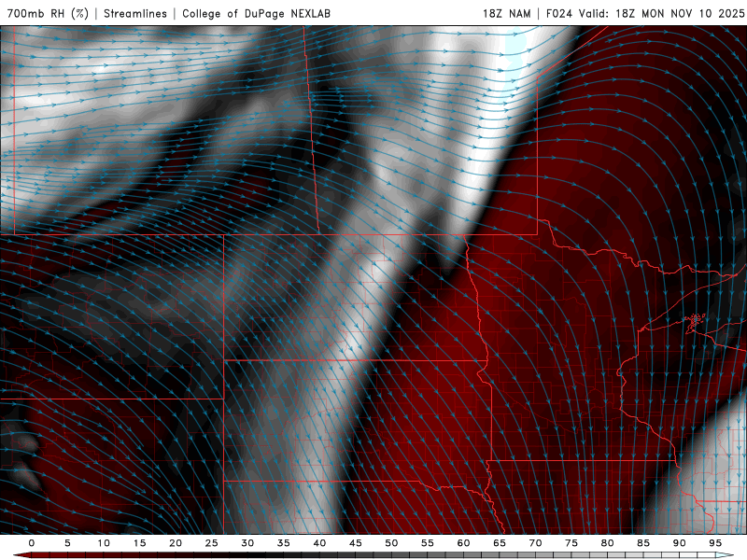The width and height of the screenshot is (747, 560).
Task: Click the 'Streamlines' header label
Action: tap(135, 13)
